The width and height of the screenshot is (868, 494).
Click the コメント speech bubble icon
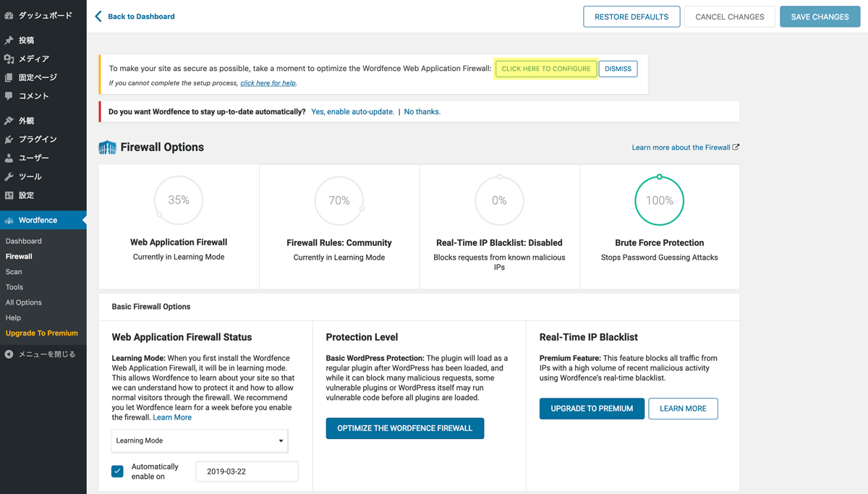click(9, 95)
